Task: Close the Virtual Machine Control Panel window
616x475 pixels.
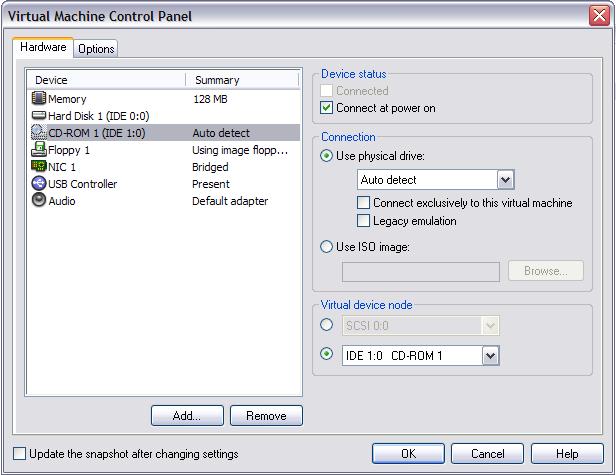Action: (x=599, y=15)
